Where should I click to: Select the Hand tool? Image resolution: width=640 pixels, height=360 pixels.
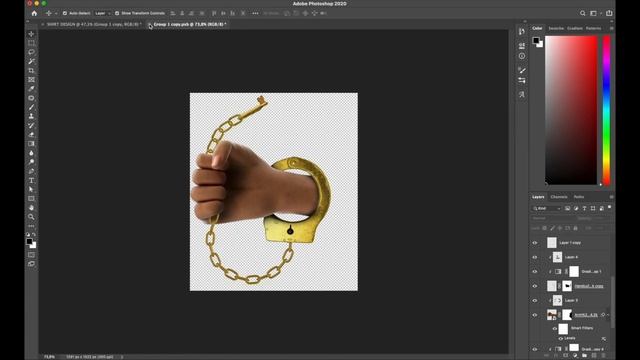pos(31,208)
